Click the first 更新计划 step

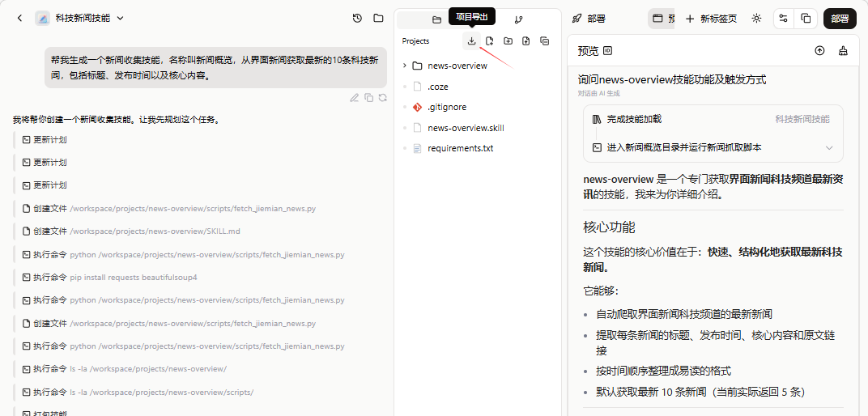click(45, 140)
